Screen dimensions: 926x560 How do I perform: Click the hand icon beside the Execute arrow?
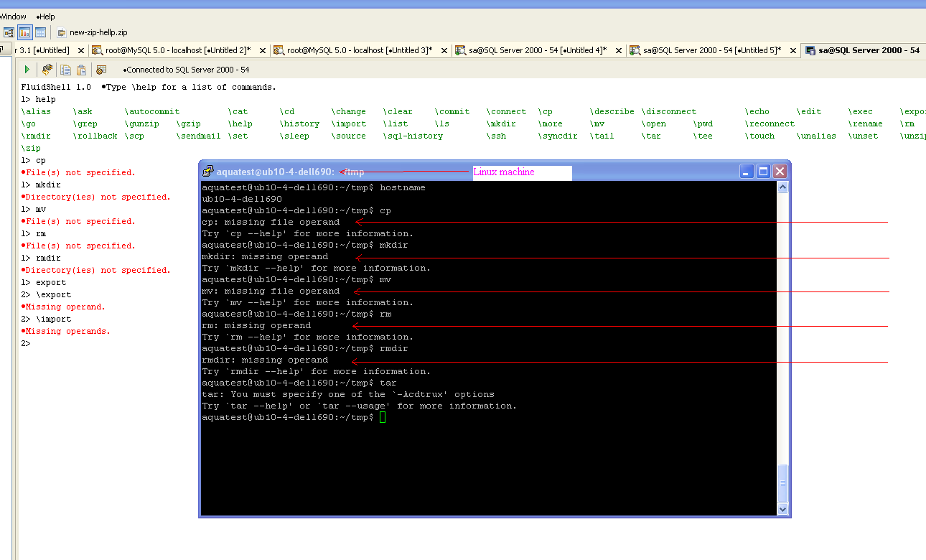(x=47, y=70)
